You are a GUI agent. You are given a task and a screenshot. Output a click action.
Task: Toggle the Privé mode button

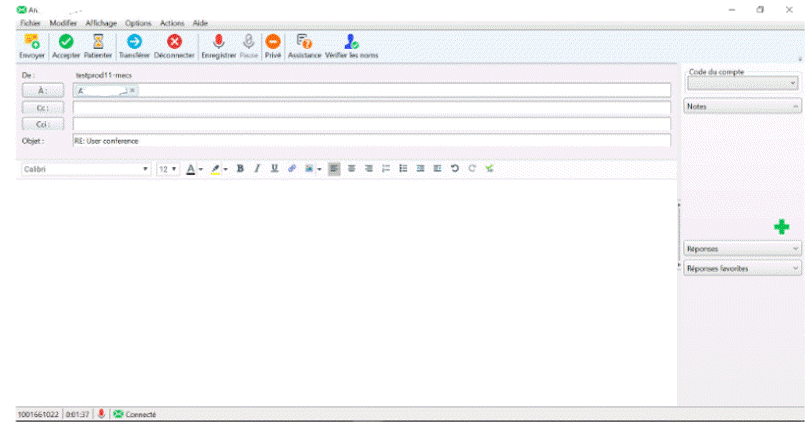[273, 42]
